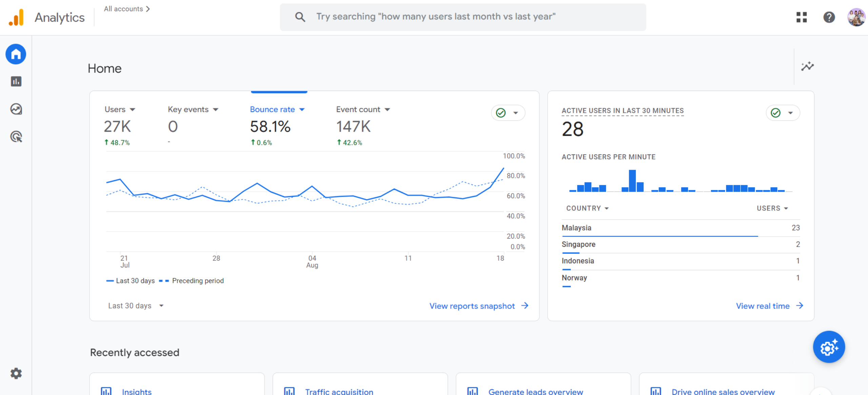Open the Insights sparkline icon
This screenshot has height=395, width=868.
(807, 66)
